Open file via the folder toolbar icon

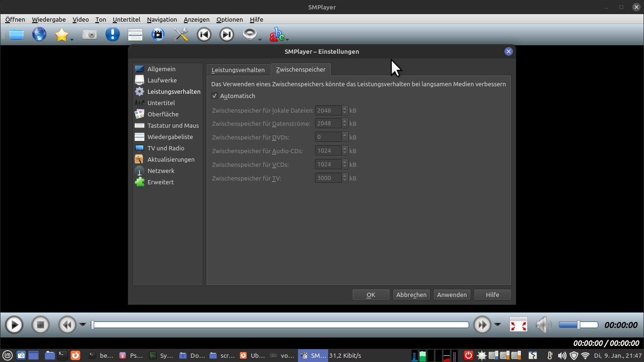tap(17, 34)
